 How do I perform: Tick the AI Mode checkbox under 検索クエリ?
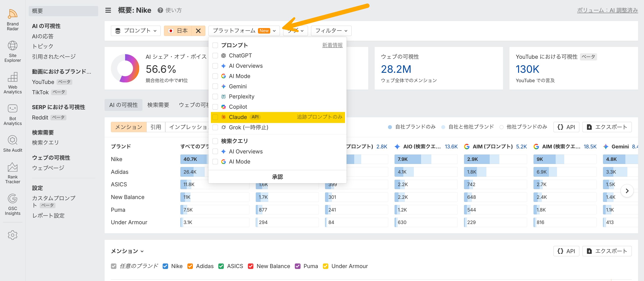tap(215, 162)
